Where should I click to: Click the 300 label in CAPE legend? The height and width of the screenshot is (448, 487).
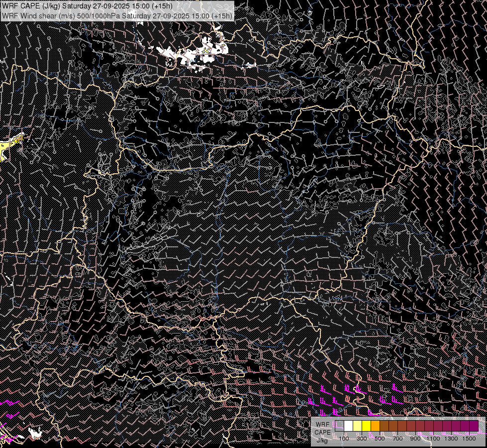(362, 439)
